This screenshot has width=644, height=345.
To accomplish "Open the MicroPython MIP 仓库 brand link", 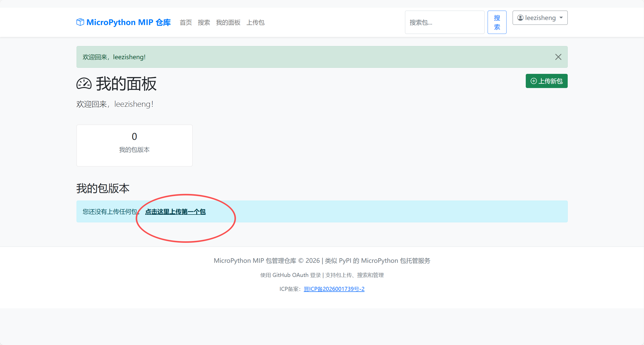I will pyautogui.click(x=124, y=22).
